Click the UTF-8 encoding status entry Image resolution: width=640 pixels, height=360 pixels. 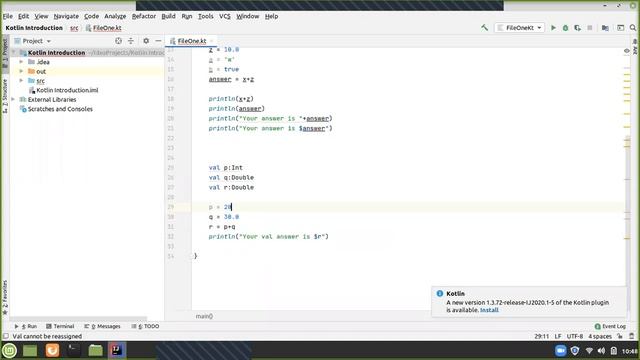(575, 336)
